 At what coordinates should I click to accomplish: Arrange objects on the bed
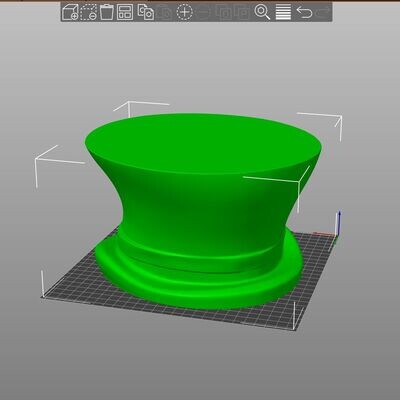125,12
